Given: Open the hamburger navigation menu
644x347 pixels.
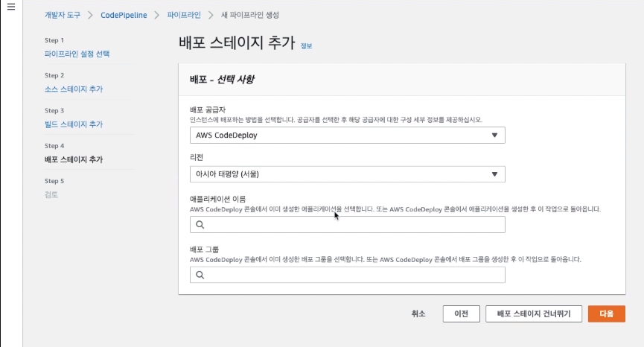Looking at the screenshot, I should pyautogui.click(x=11, y=7).
